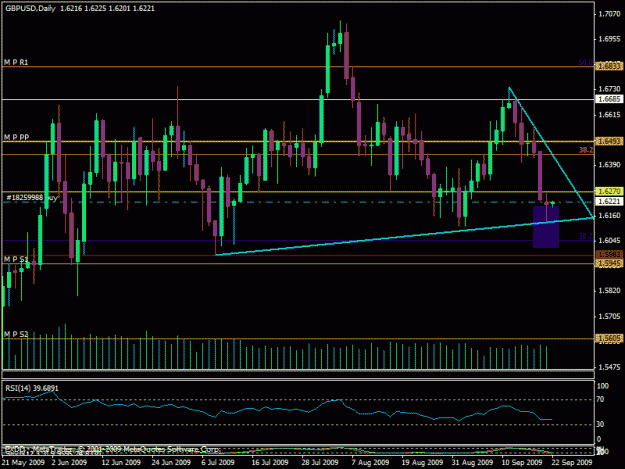Screen dimensions: 625x469
Task: Click the orange 38.2 Fibonacci label
Action: 586,150
